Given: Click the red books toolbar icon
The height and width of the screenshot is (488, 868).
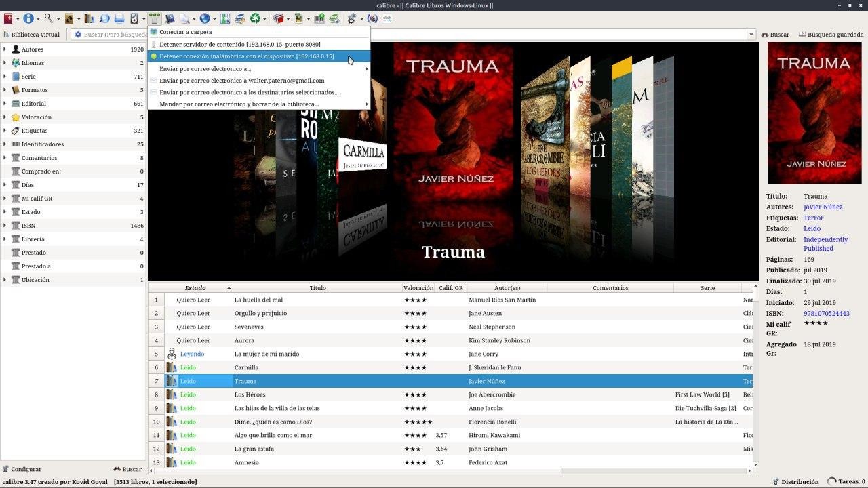Looking at the screenshot, I should (x=278, y=19).
